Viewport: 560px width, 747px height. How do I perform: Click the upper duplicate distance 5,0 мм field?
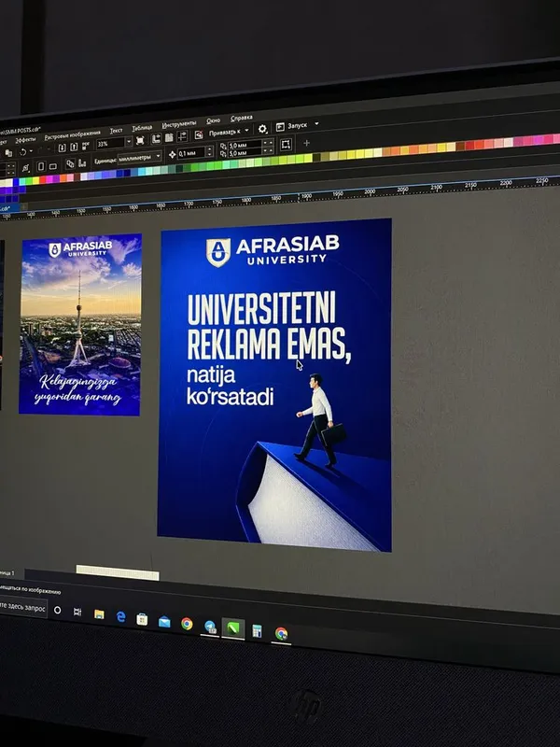245,146
